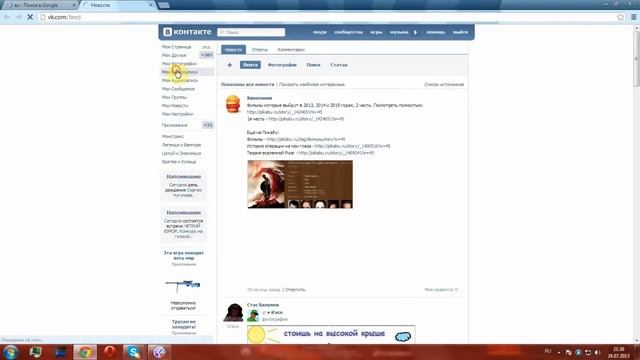This screenshot has height=360, width=640.
Task: Bookmark this page with the star
Action: click(x=620, y=17)
